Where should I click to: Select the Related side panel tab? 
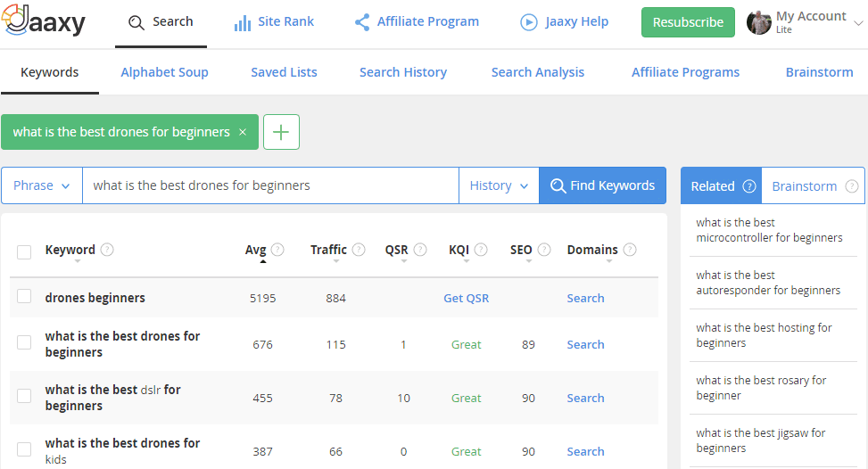pyautogui.click(x=722, y=185)
